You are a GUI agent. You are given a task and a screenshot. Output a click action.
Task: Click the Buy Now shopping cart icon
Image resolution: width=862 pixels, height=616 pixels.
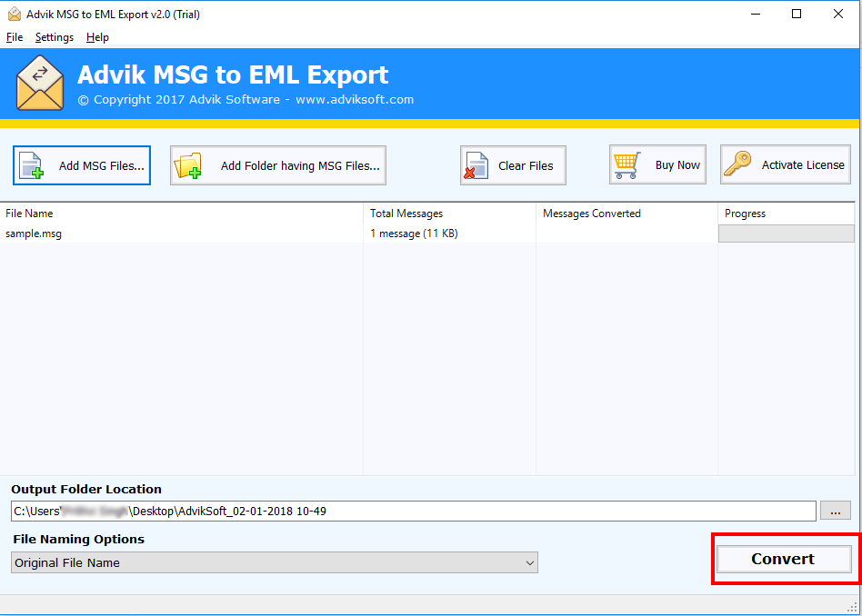point(627,164)
